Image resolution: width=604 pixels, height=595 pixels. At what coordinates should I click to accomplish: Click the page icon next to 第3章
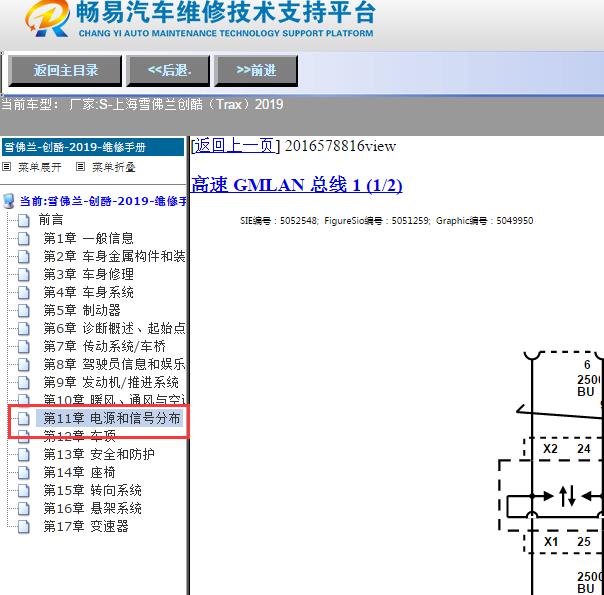click(x=23, y=275)
